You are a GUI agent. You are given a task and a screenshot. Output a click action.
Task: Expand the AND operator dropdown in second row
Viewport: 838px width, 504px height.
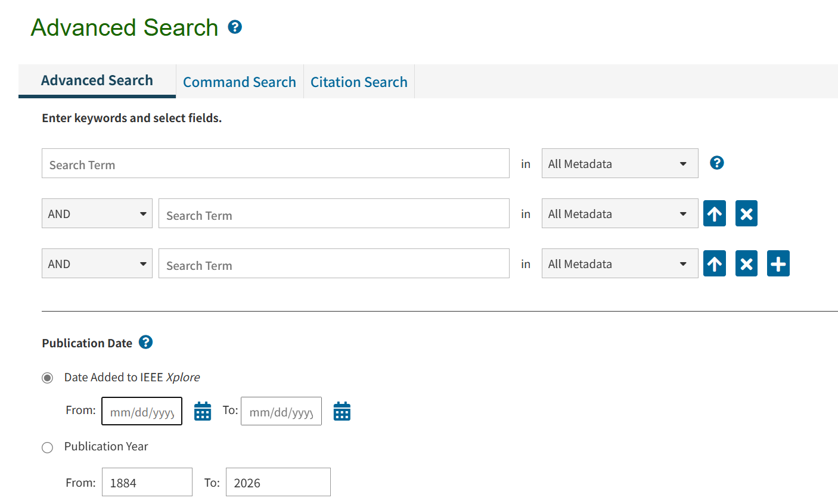pos(97,213)
